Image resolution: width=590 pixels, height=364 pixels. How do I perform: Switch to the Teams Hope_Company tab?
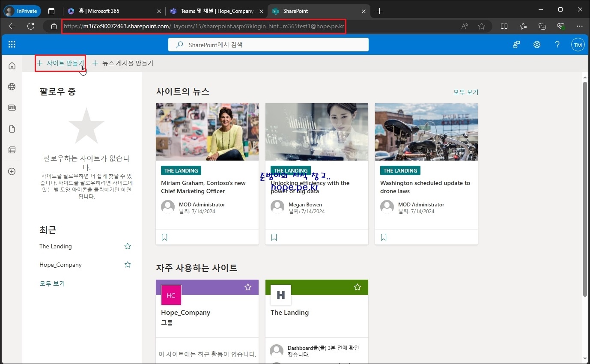[x=217, y=11]
